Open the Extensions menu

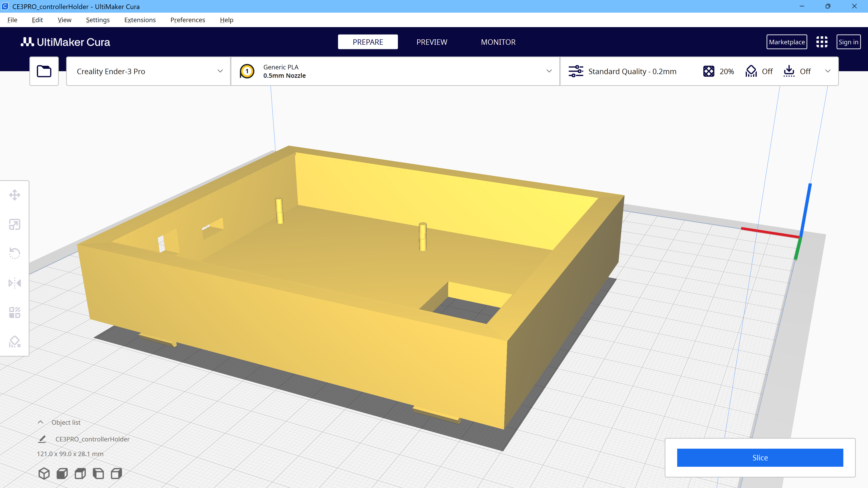pos(140,20)
